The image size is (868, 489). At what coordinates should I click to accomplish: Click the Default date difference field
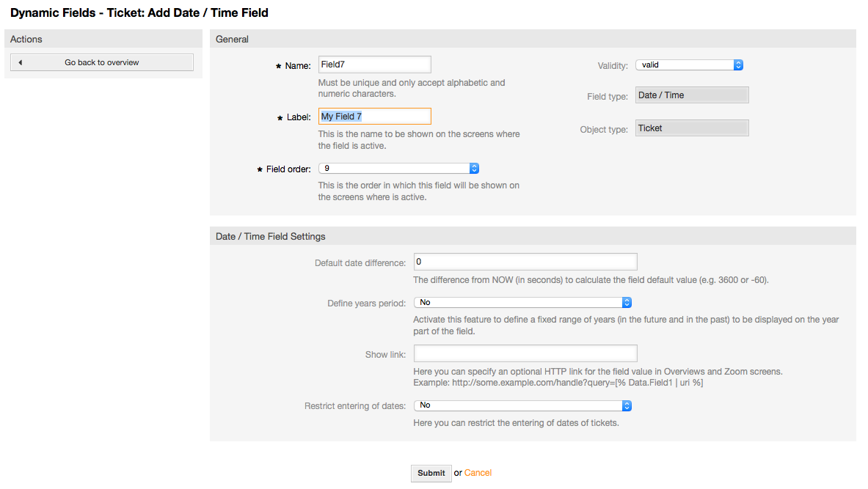pos(525,262)
